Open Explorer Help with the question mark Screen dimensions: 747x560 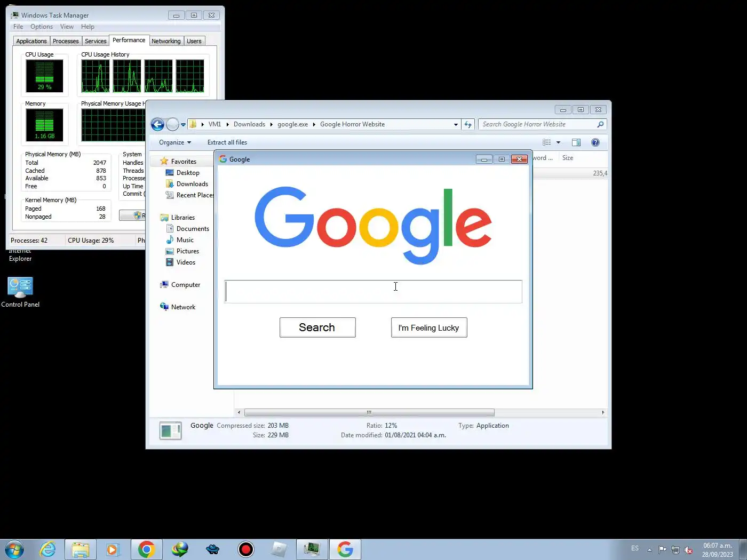click(595, 142)
